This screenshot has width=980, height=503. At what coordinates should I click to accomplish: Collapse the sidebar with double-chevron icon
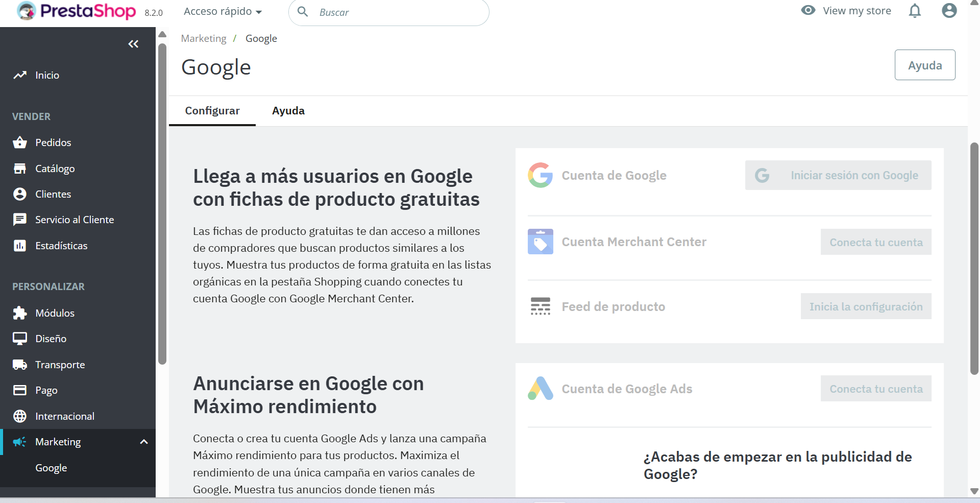(x=133, y=44)
